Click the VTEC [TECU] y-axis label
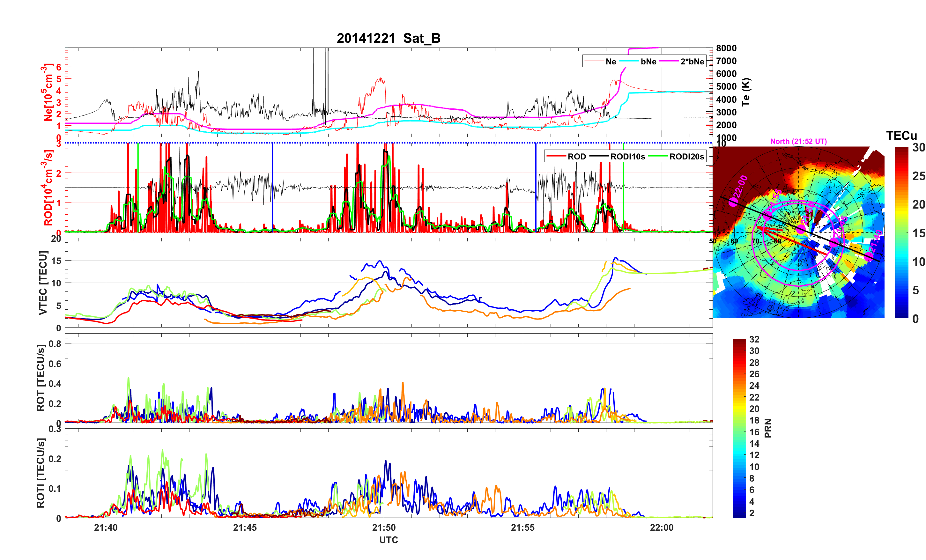Image resolution: width=926 pixels, height=560 pixels. click(x=43, y=283)
